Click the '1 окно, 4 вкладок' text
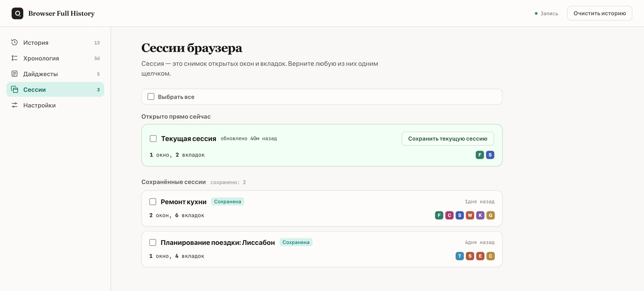Viewport: 644px width, 291px height. click(177, 256)
